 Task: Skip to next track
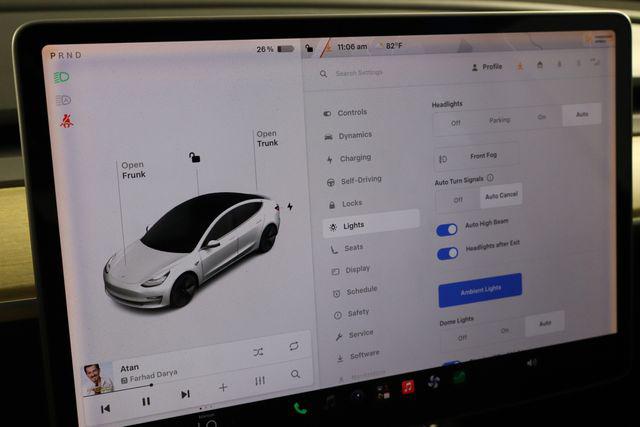coord(185,394)
